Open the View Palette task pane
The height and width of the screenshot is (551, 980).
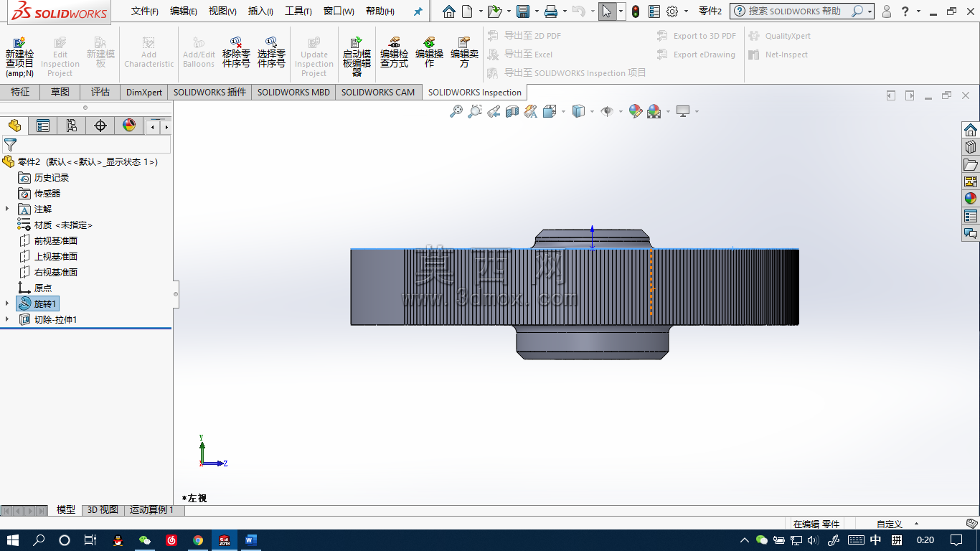pyautogui.click(x=971, y=182)
